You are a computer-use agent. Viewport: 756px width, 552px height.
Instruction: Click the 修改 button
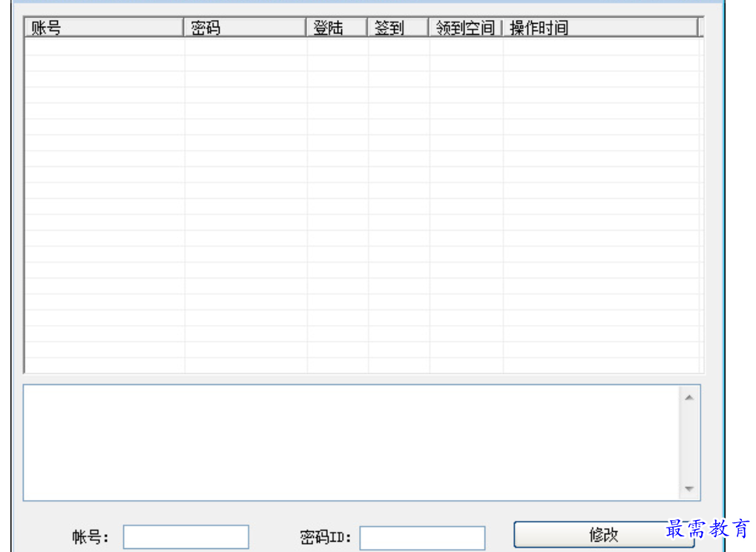[x=604, y=534]
